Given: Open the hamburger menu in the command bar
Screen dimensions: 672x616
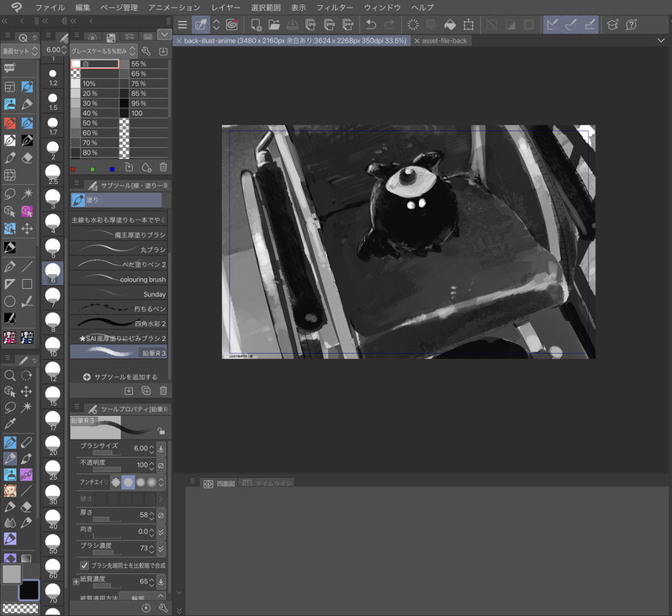Looking at the screenshot, I should 183,25.
